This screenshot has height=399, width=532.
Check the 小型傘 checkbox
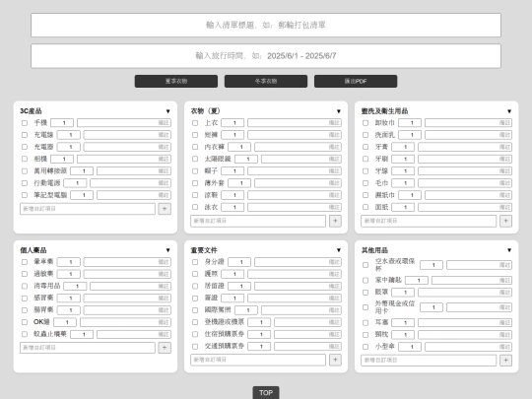(366, 347)
